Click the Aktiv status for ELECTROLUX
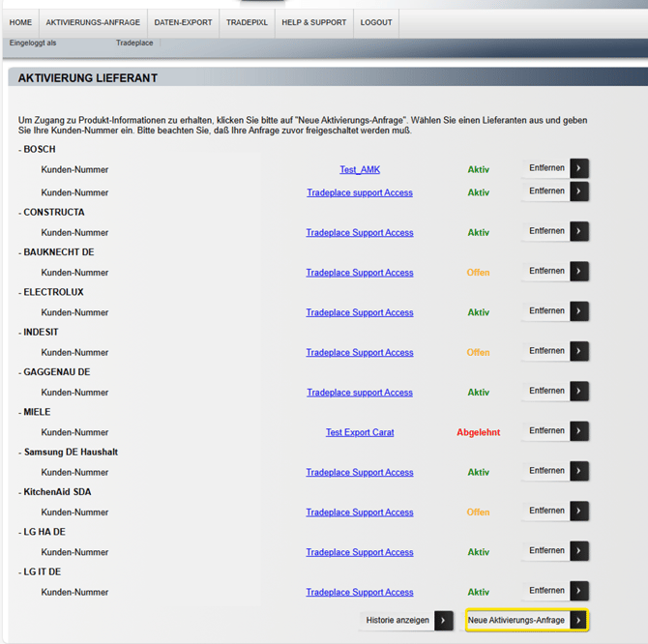Viewport: 648px width, 644px height. (x=478, y=312)
